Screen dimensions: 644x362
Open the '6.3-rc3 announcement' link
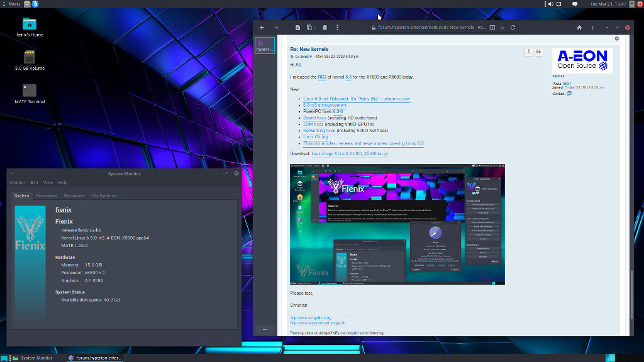pos(325,106)
